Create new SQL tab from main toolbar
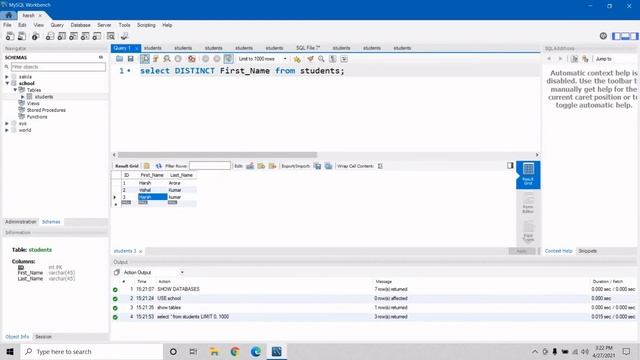Screen dimensions: 640x360 point(10,36)
